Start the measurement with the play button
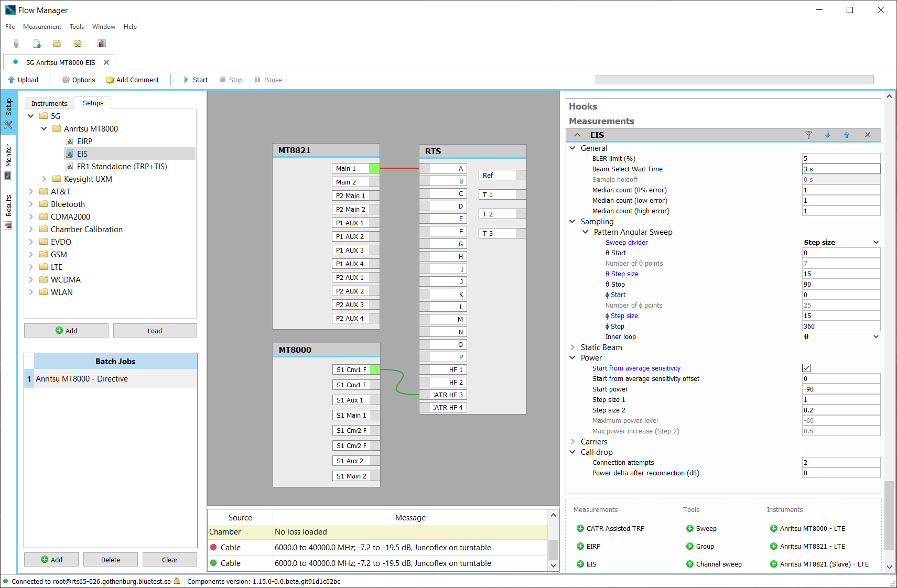The image size is (897, 588). (196, 80)
